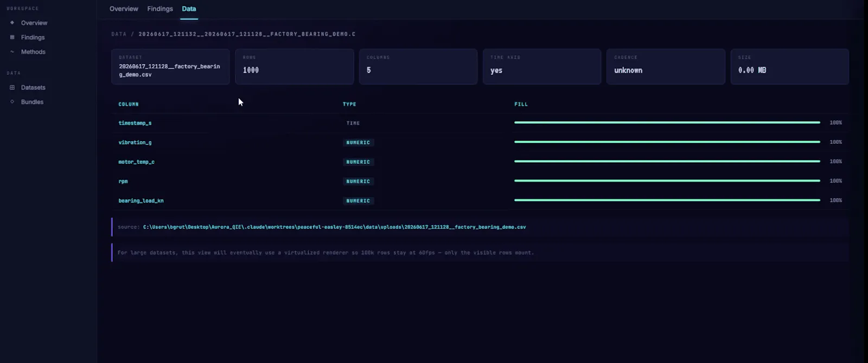Image resolution: width=868 pixels, height=363 pixels.
Task: Select the Columns card showing 5
Action: 418,67
